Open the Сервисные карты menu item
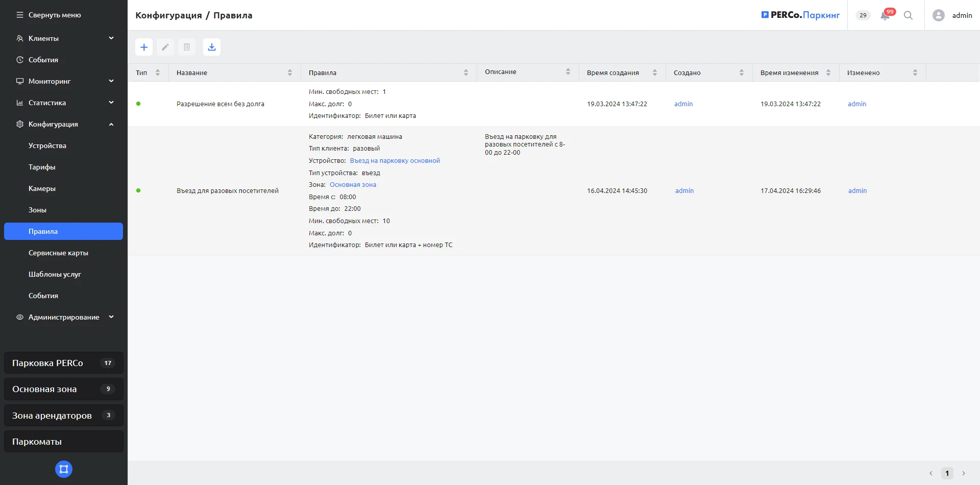The height and width of the screenshot is (485, 980). pos(58,253)
